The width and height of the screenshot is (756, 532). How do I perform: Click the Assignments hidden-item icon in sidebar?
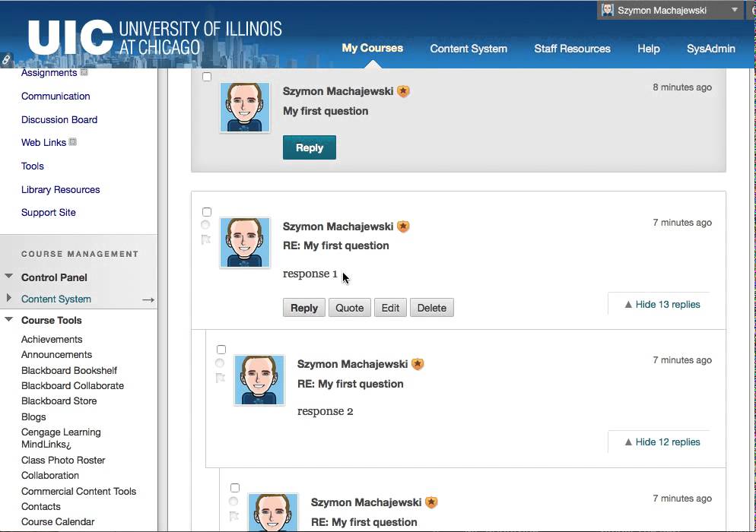(x=84, y=72)
